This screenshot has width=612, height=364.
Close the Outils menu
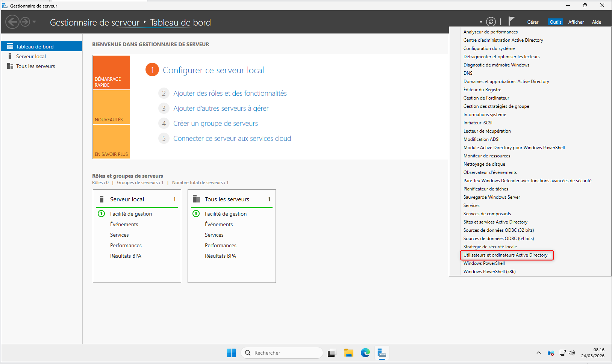(x=555, y=22)
